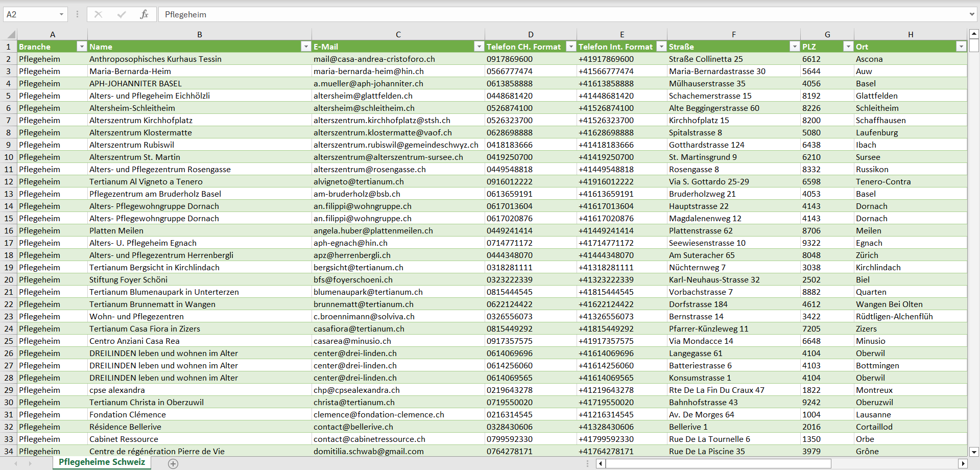
Task: Click the vertical scrollbar down arrow
Action: [x=974, y=452]
